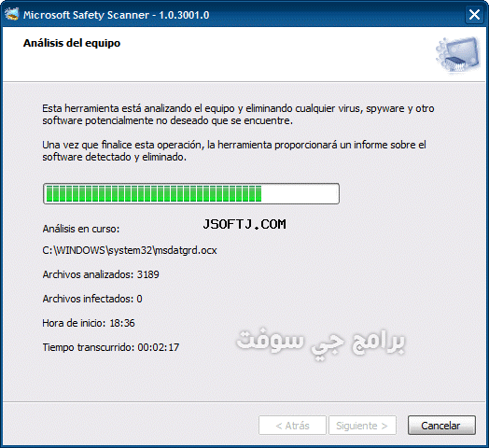Image resolution: width=489 pixels, height=448 pixels.
Task: Click the paragraph starting Una vez que finalice
Action: (x=234, y=150)
